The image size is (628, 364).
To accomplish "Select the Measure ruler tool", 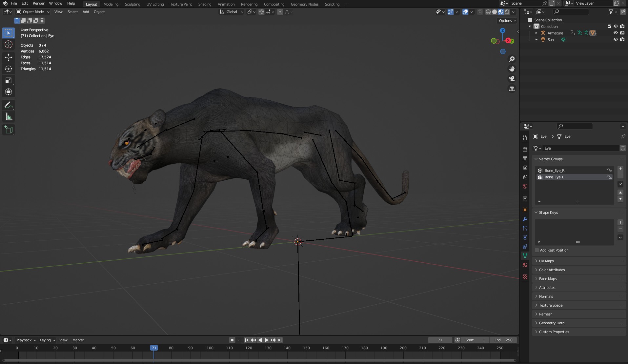I will pos(9,117).
